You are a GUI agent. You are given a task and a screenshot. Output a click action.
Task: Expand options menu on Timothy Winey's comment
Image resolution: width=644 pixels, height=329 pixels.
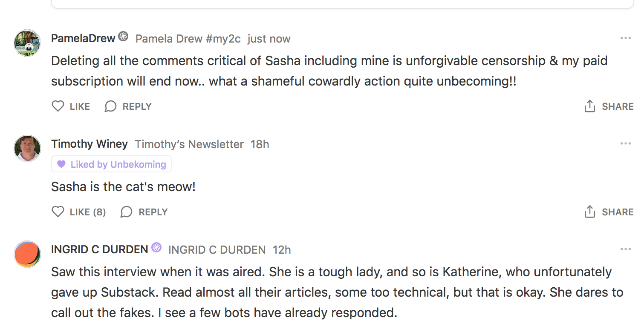pos(625,144)
